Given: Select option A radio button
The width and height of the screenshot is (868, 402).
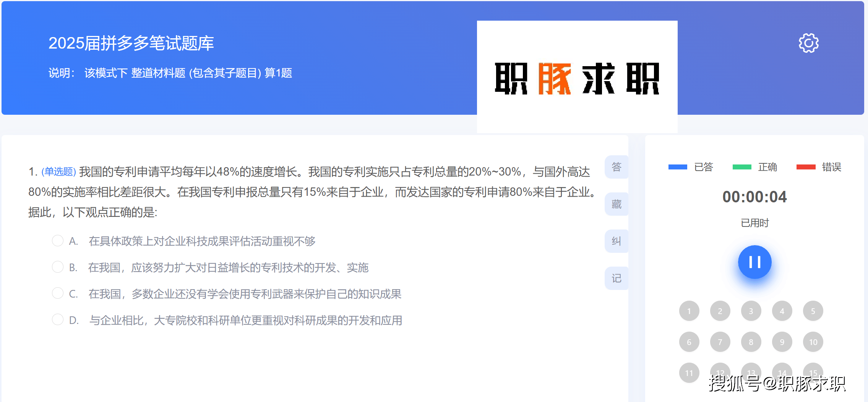Looking at the screenshot, I should point(58,241).
